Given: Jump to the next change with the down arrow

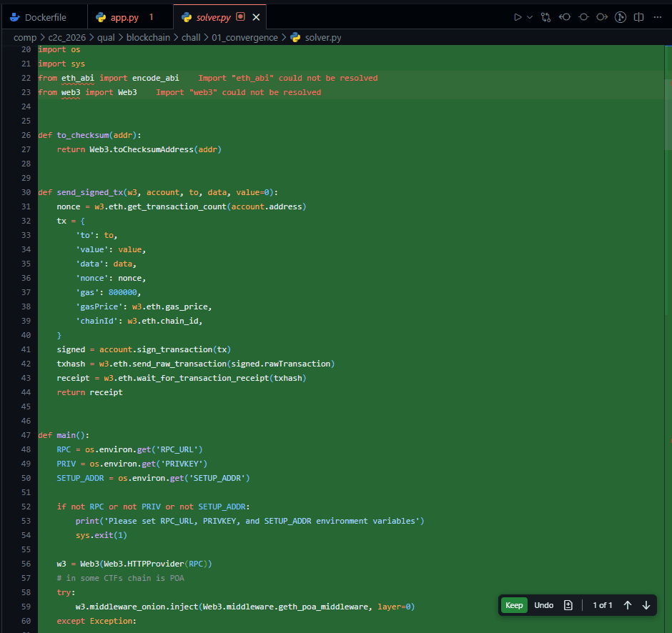Looking at the screenshot, I should click(x=646, y=605).
